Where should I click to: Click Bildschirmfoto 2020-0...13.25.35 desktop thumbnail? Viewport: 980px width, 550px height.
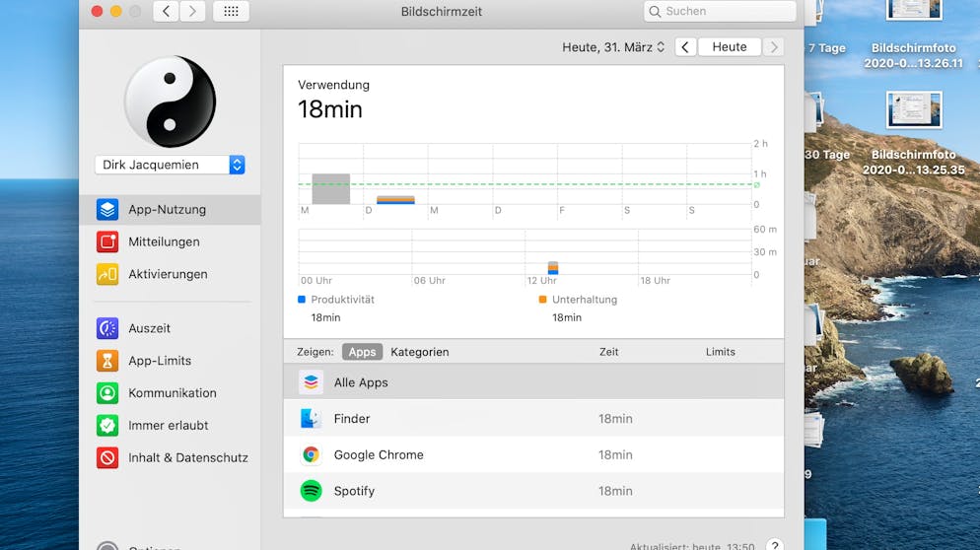tap(914, 109)
